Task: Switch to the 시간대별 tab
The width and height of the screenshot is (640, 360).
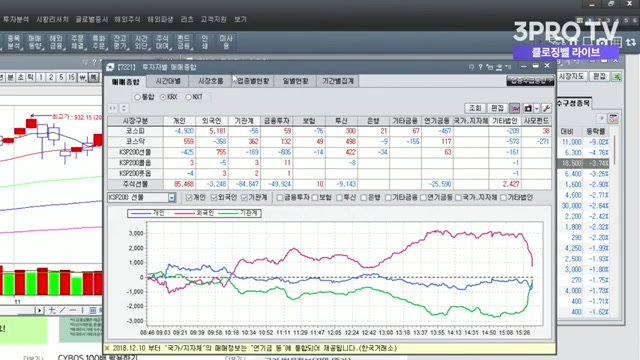Action: pyautogui.click(x=168, y=81)
